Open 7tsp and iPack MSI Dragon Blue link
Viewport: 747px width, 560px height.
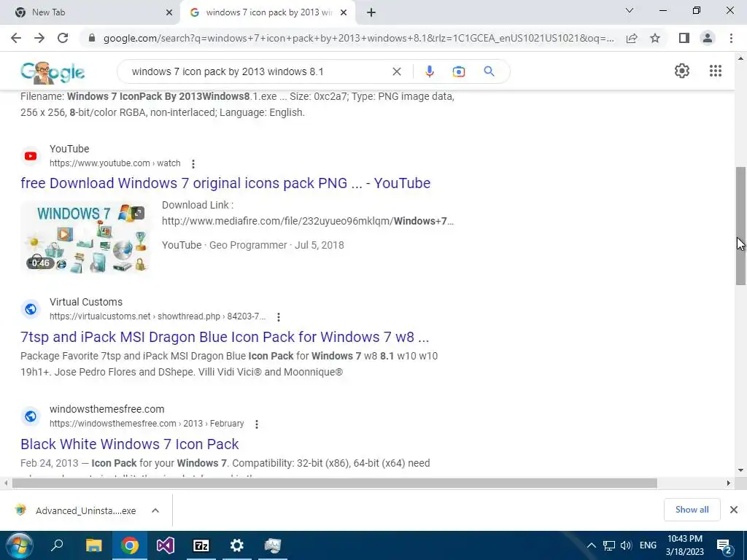(x=225, y=337)
